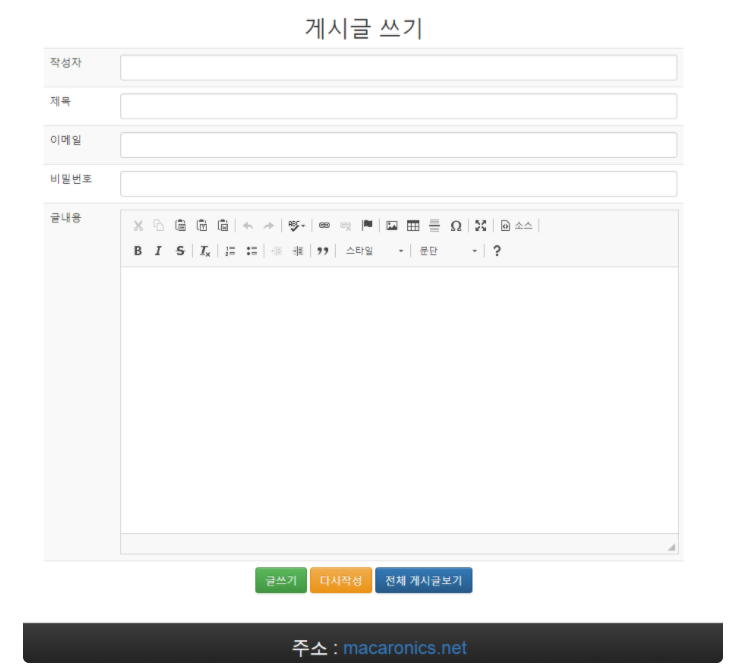Click the 비밀번호 password input field
Viewport: 730px width, 671px height.
coord(399,184)
